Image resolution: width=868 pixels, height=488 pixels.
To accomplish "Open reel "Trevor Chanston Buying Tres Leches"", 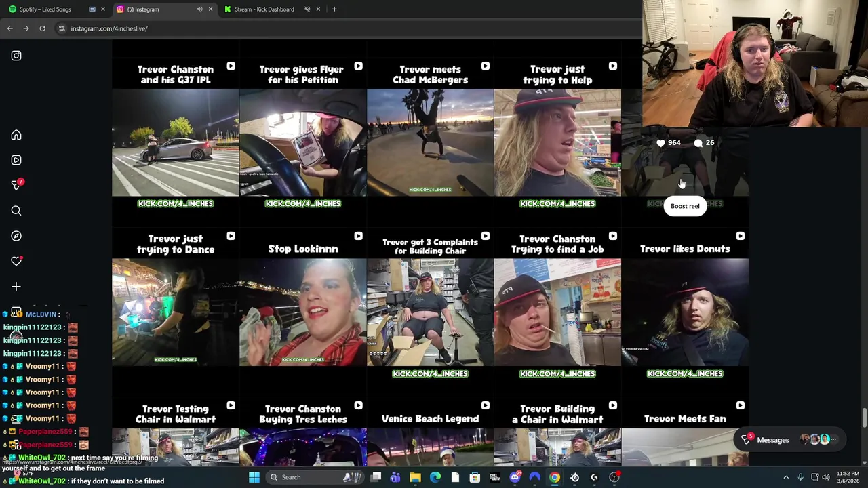I will click(302, 432).
